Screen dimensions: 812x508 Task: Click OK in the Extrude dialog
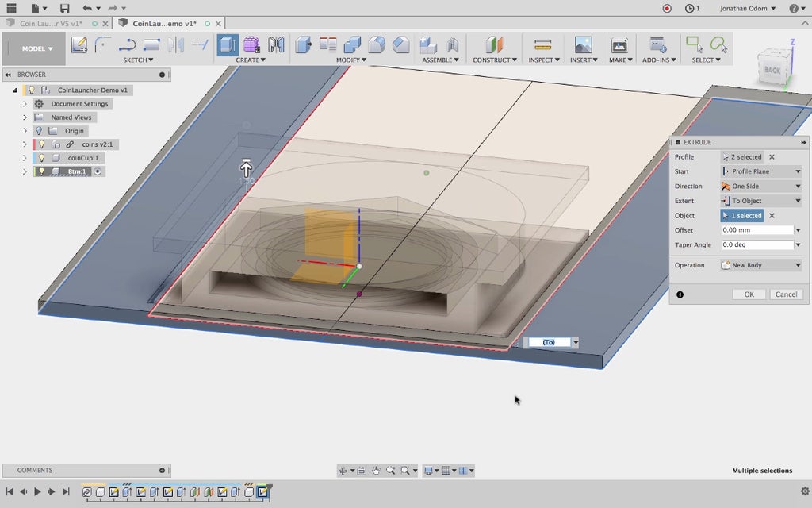[x=749, y=294]
